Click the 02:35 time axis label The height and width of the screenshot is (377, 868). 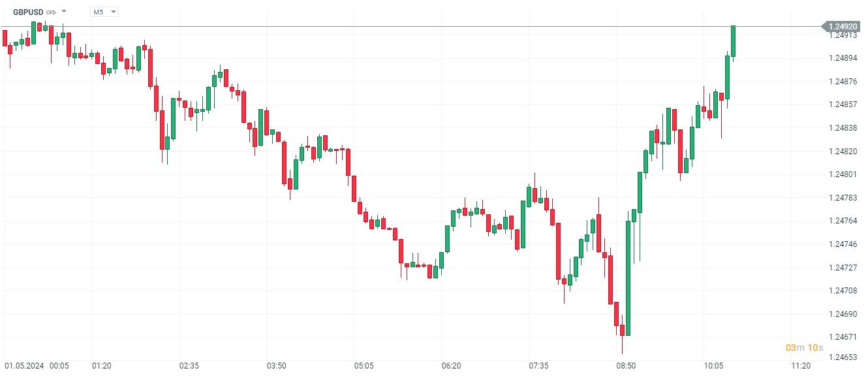[189, 365]
